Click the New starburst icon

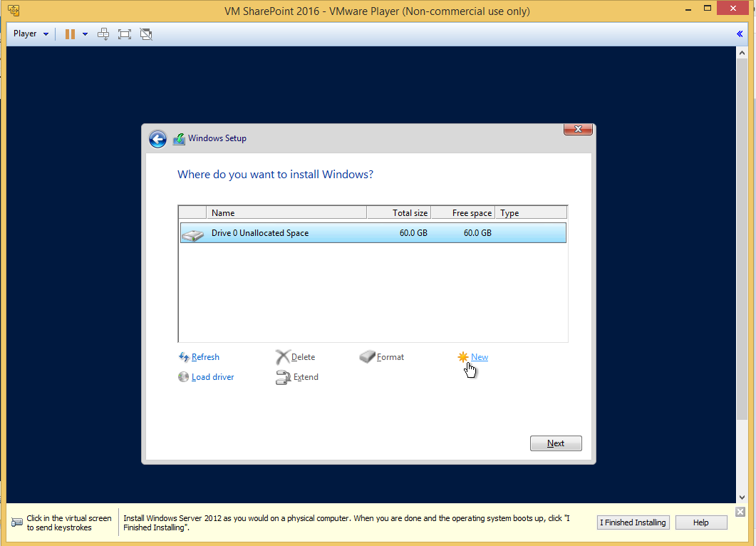[463, 357]
